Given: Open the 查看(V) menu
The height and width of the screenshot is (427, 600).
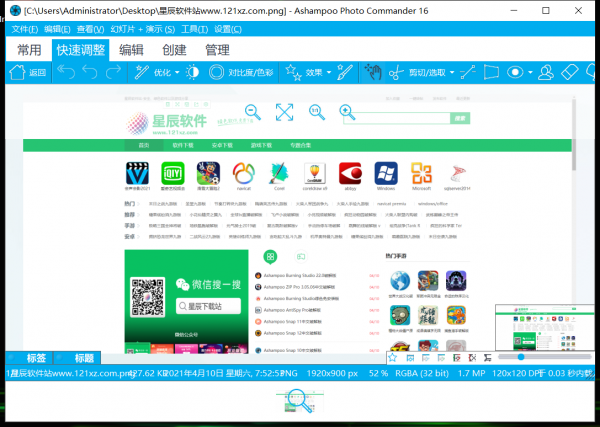Looking at the screenshot, I should (90, 29).
